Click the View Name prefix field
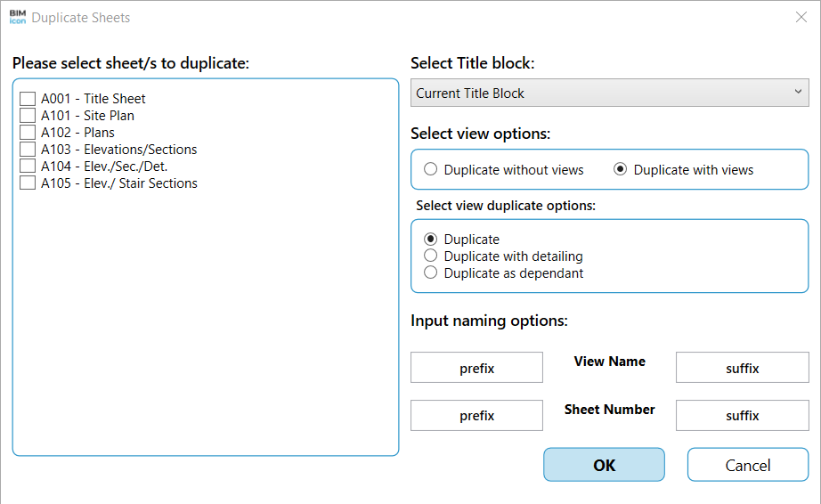The height and width of the screenshot is (504, 821). tap(476, 368)
